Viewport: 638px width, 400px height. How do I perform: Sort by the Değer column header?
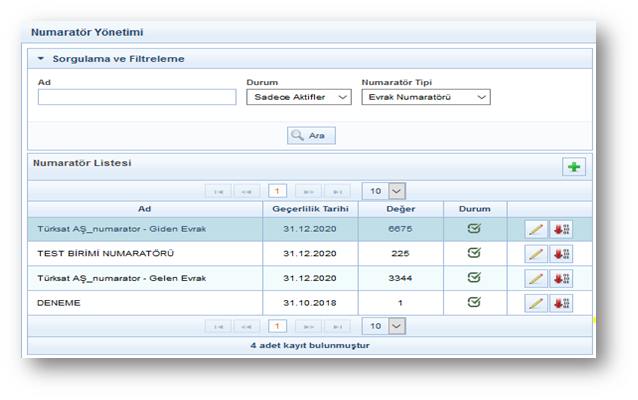click(400, 209)
